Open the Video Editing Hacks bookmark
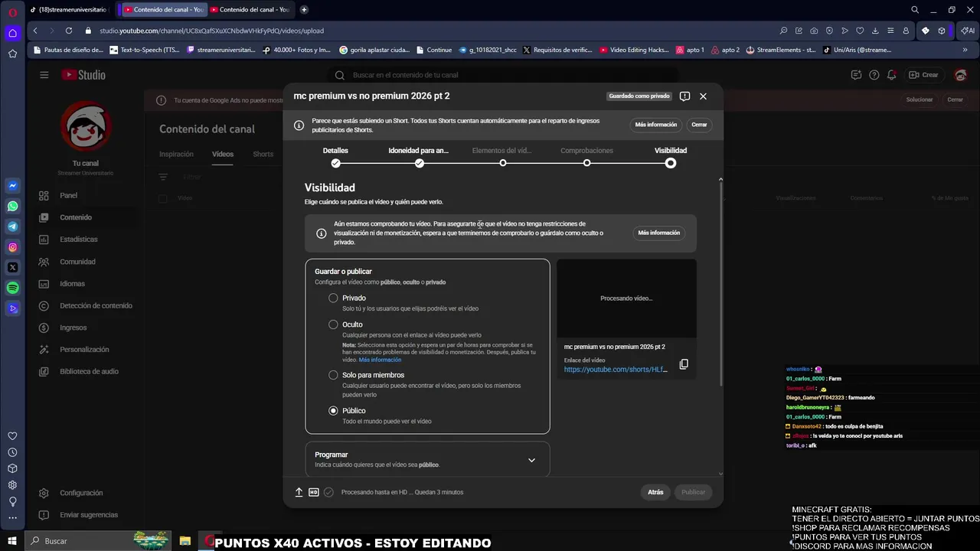 click(x=634, y=50)
